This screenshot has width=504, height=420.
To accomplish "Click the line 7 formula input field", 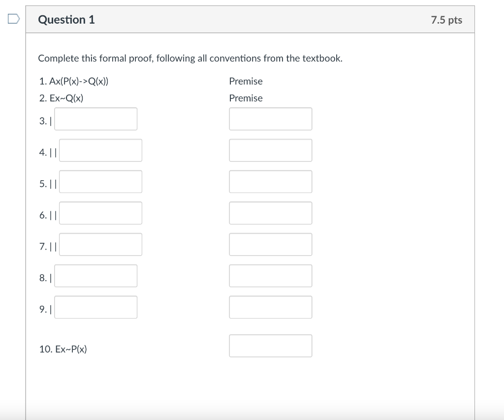I will [100, 245].
